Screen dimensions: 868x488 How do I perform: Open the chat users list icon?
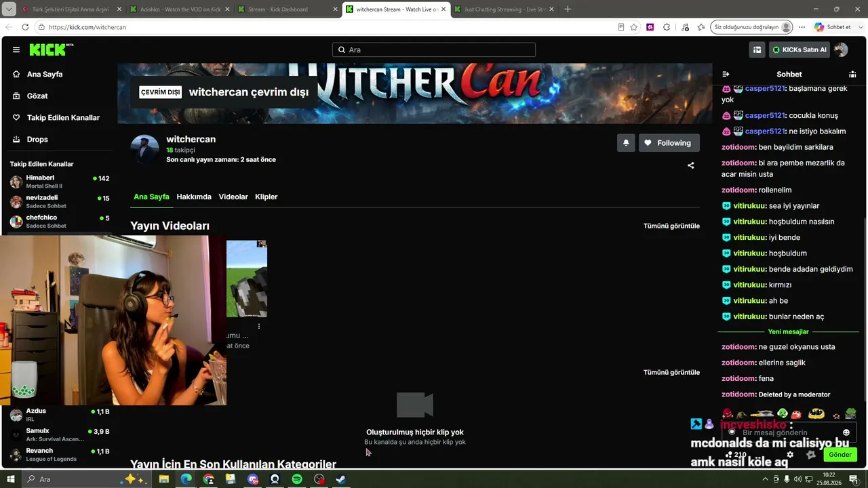pos(852,74)
